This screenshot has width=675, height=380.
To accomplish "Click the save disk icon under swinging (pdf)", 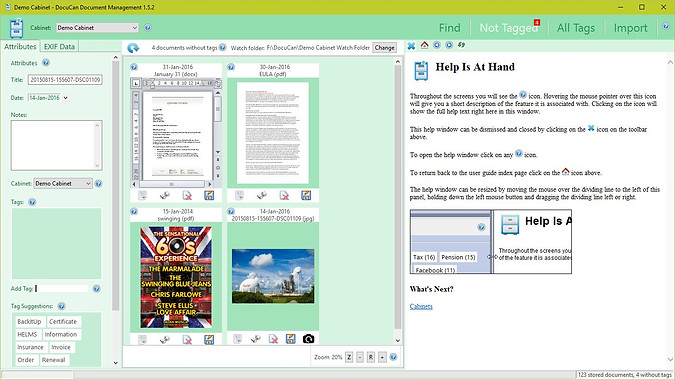I will coord(209,340).
